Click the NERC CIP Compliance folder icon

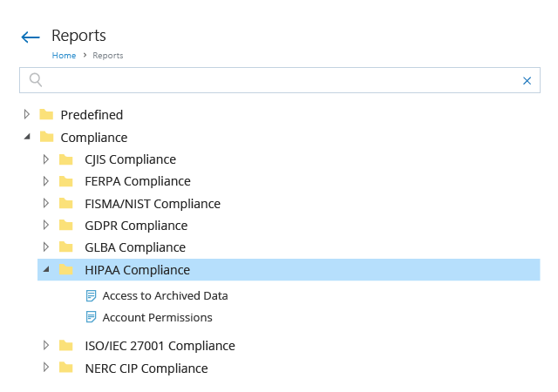[x=66, y=368]
